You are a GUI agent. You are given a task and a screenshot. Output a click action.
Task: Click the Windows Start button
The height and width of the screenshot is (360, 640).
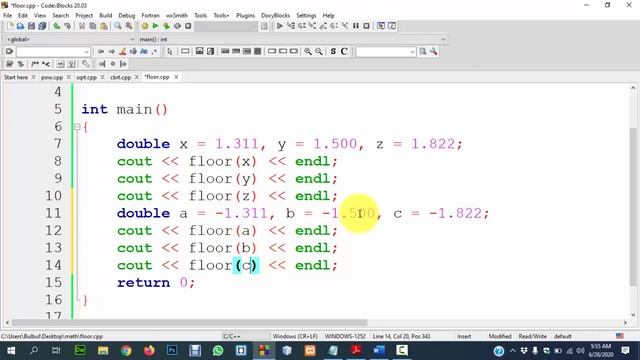coord(11,350)
